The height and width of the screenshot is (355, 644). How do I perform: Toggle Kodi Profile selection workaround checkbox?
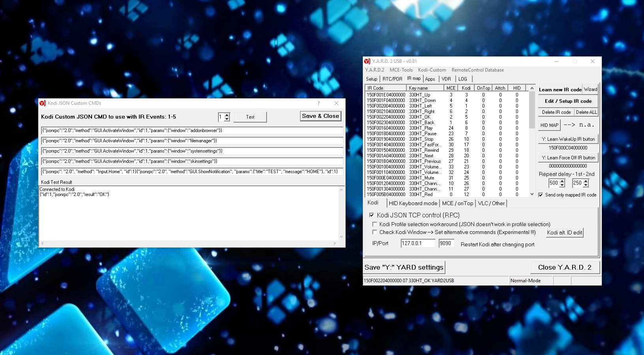(x=375, y=224)
